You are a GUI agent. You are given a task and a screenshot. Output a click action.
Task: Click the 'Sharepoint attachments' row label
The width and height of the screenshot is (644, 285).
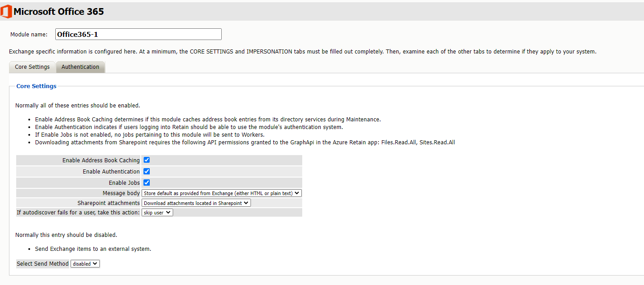pyautogui.click(x=108, y=203)
